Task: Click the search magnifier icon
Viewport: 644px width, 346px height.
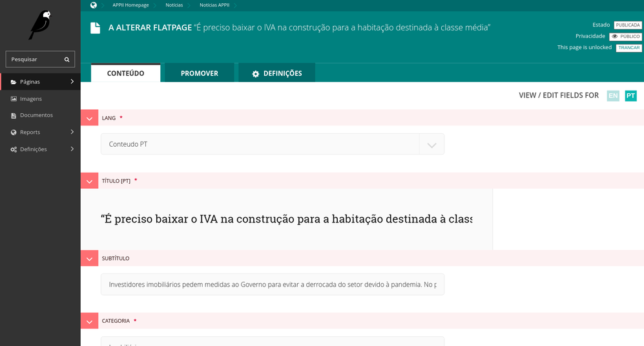Action: [x=67, y=59]
